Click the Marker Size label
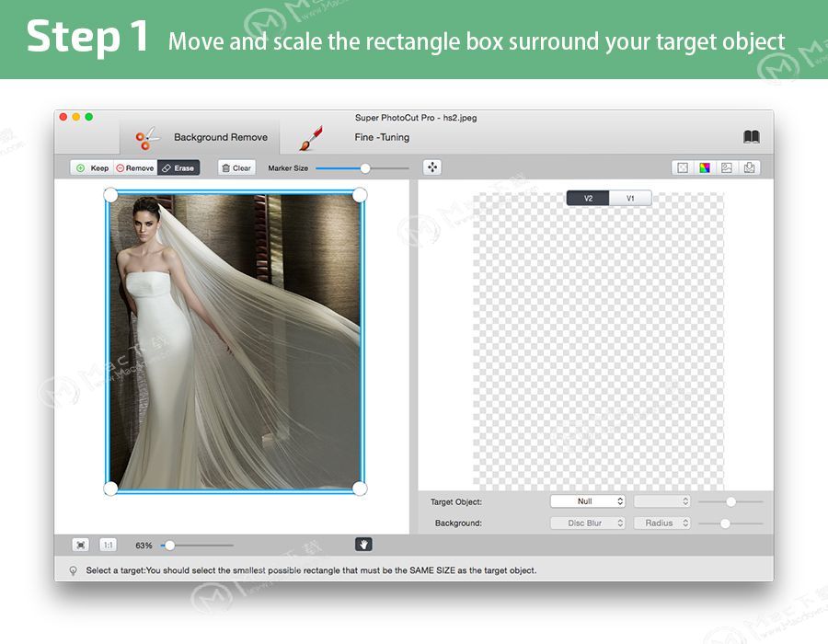The width and height of the screenshot is (828, 644). 288,167
